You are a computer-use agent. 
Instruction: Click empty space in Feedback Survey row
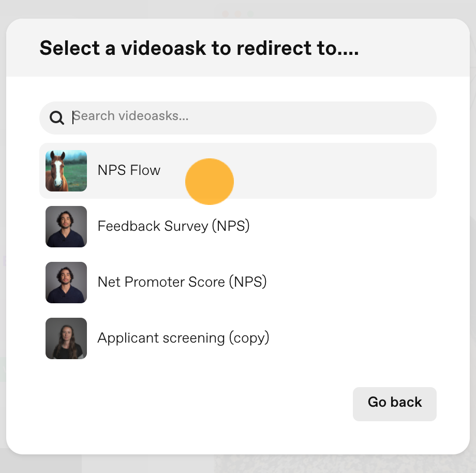point(343,227)
